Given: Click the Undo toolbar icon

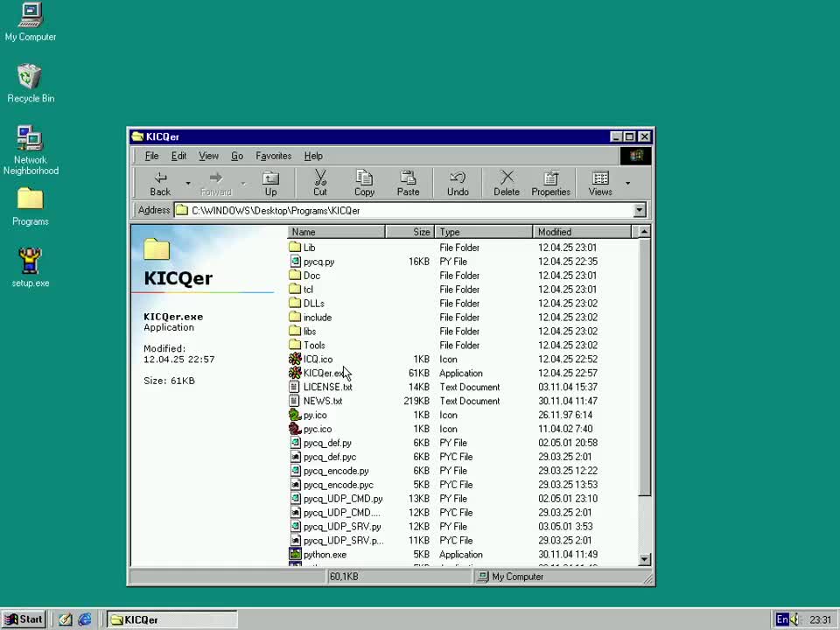Looking at the screenshot, I should point(458,183).
